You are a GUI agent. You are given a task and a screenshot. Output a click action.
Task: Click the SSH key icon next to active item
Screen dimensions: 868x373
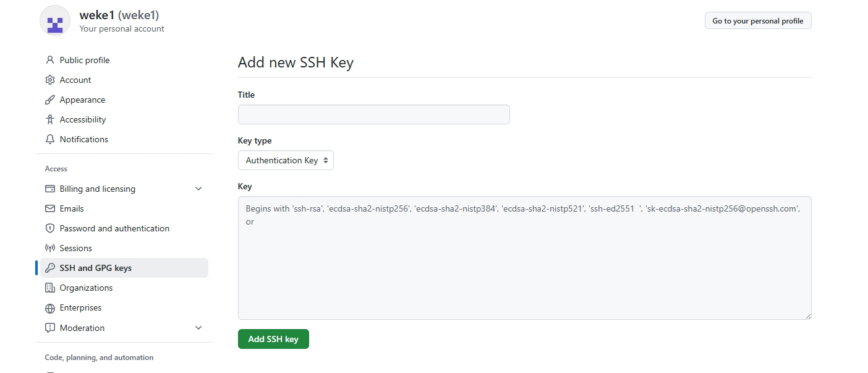(49, 267)
